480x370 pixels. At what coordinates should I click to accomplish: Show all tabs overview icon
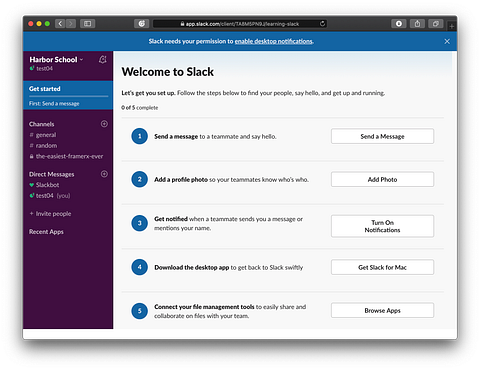(436, 24)
